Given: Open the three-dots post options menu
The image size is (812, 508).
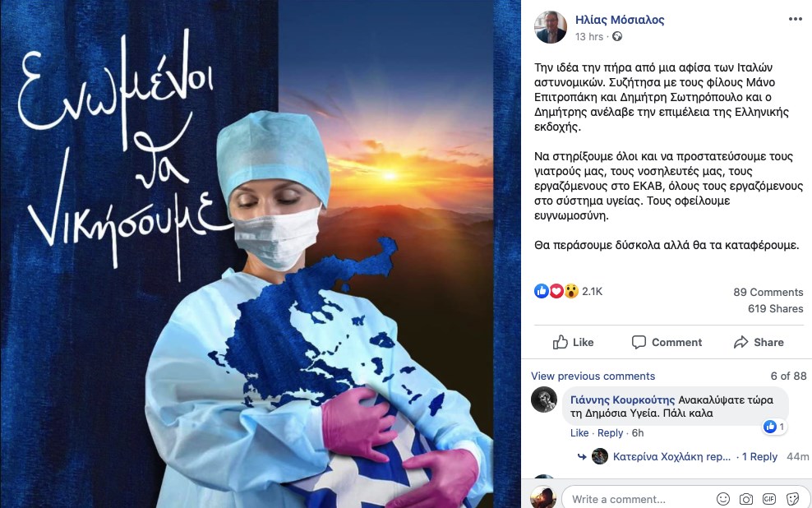Looking at the screenshot, I should coord(795,19).
